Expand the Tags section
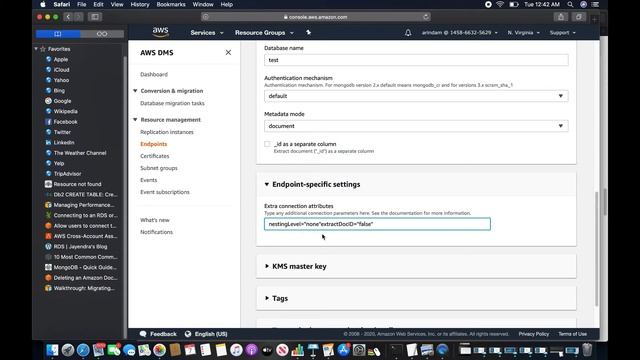Image resolution: width=640 pixels, height=360 pixels. coord(267,298)
